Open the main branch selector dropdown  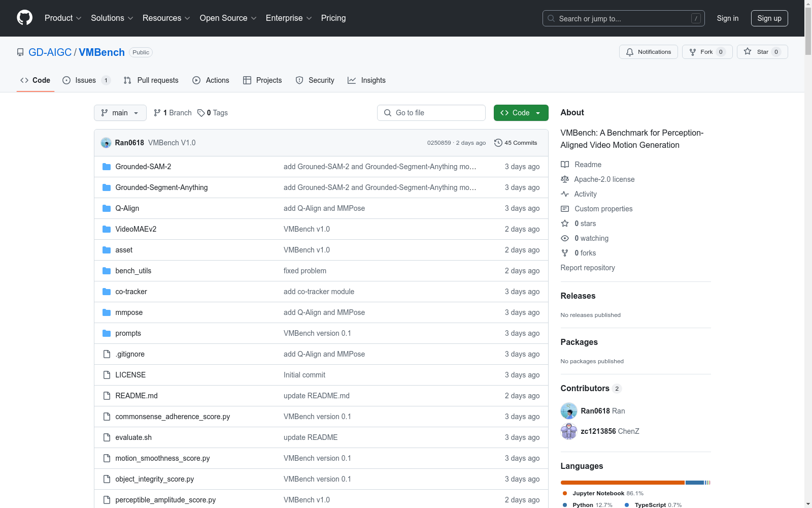click(120, 113)
